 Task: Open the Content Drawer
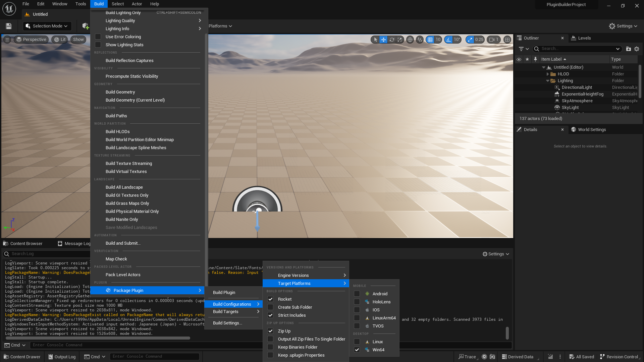21,356
